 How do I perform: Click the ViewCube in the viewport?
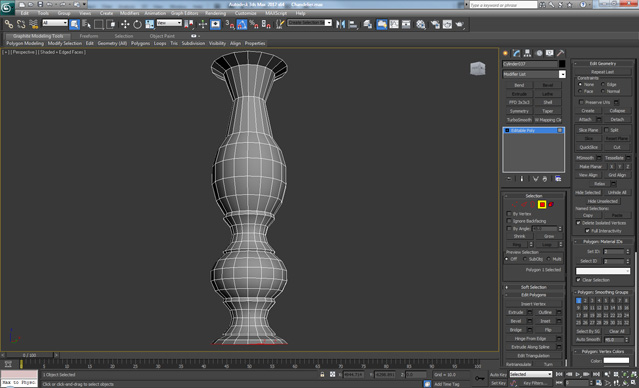pyautogui.click(x=478, y=68)
